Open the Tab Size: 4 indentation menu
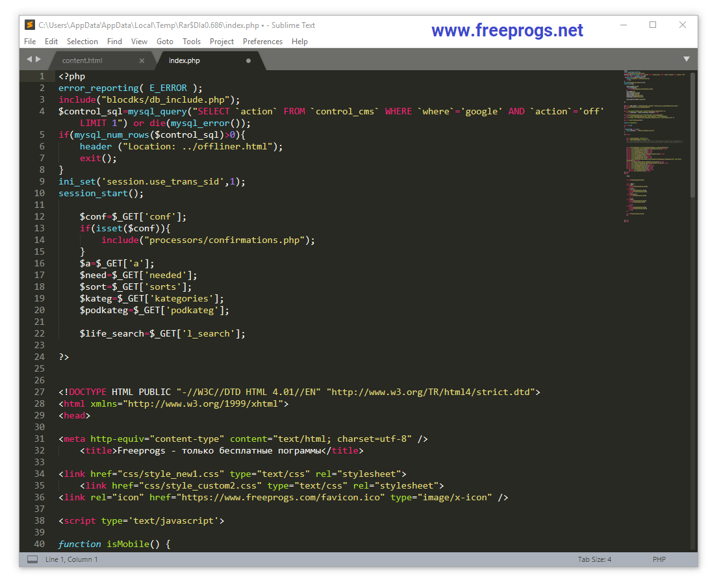The height and width of the screenshot is (588, 721). point(594,559)
